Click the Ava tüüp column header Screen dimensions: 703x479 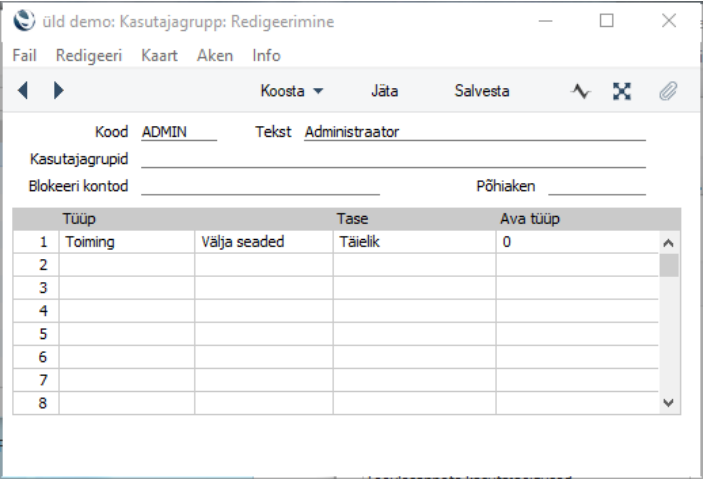[x=530, y=219]
